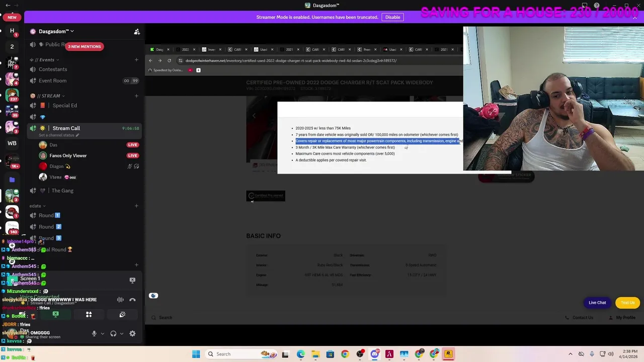Screen dimensions: 644x362
Task: Open Discord from the taskbar
Action: tap(374, 354)
